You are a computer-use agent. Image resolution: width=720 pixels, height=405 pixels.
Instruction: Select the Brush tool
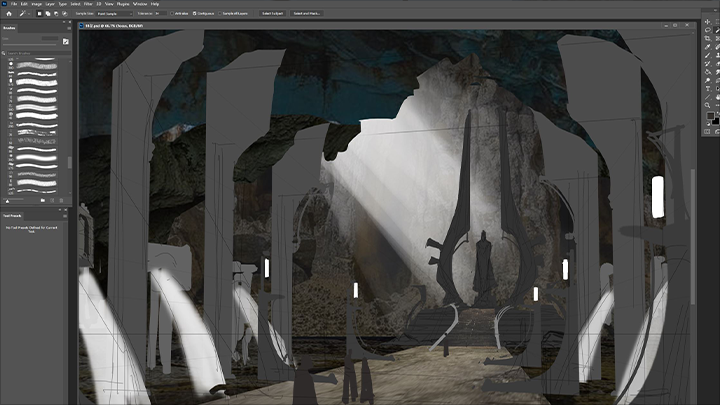coord(708,56)
